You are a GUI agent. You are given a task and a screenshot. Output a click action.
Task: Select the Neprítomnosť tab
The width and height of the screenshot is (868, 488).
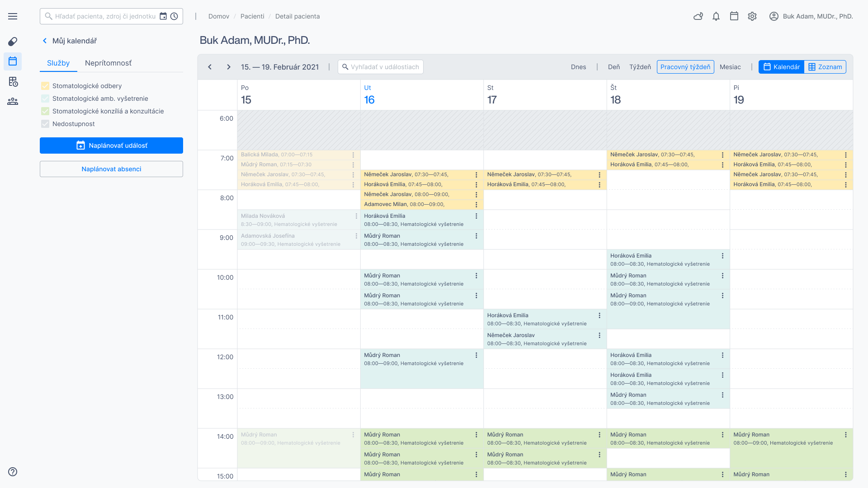(108, 63)
